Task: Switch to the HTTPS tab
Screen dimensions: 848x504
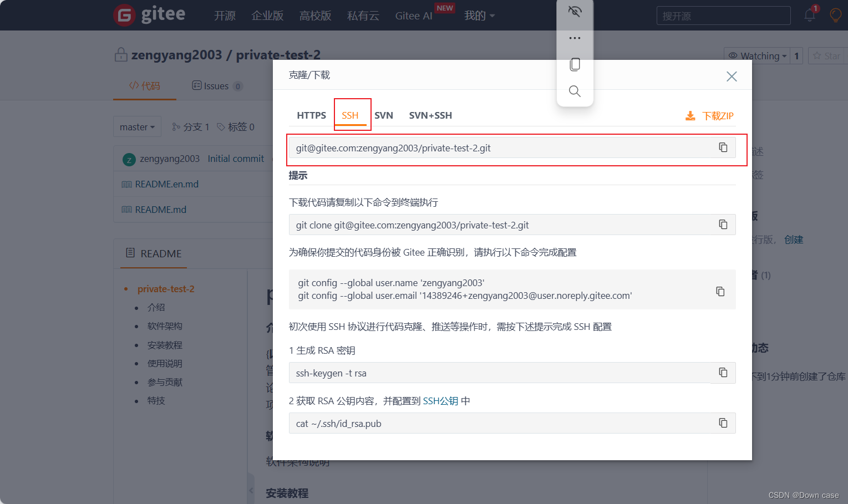Action: (311, 115)
